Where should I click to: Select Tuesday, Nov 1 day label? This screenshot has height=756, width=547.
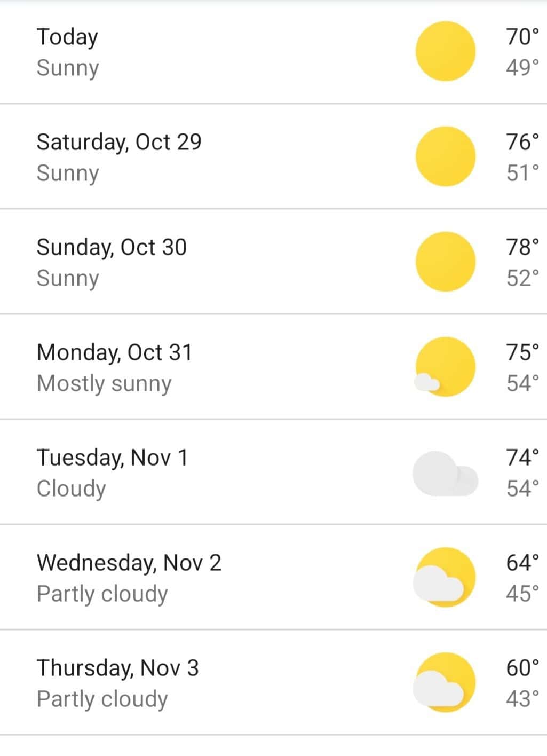pyautogui.click(x=112, y=458)
